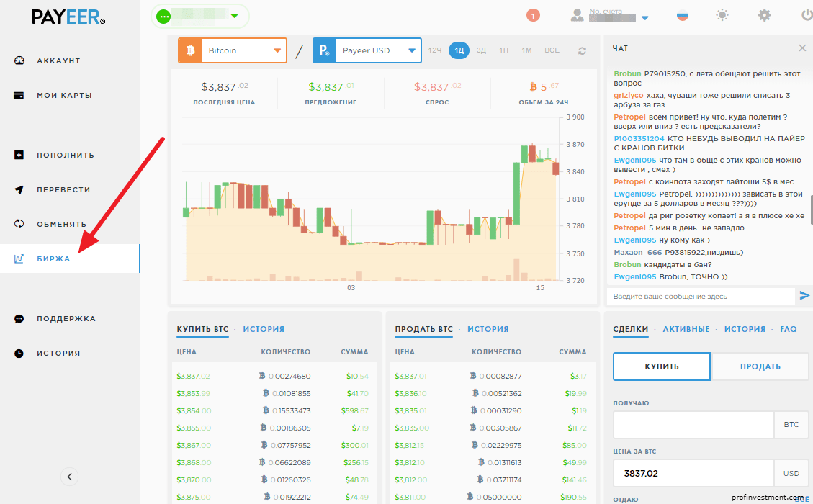Click the circular arrows icon beside Обменять
This screenshot has height=504, width=813.
tap(19, 224)
